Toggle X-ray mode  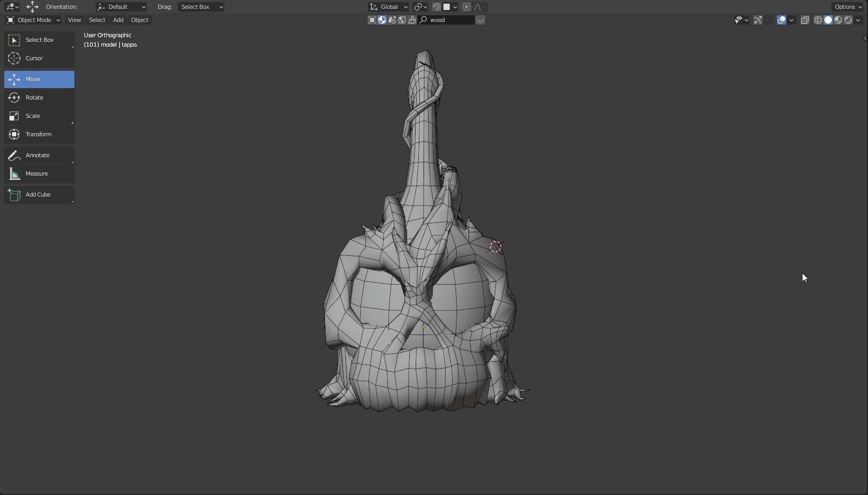tap(805, 20)
